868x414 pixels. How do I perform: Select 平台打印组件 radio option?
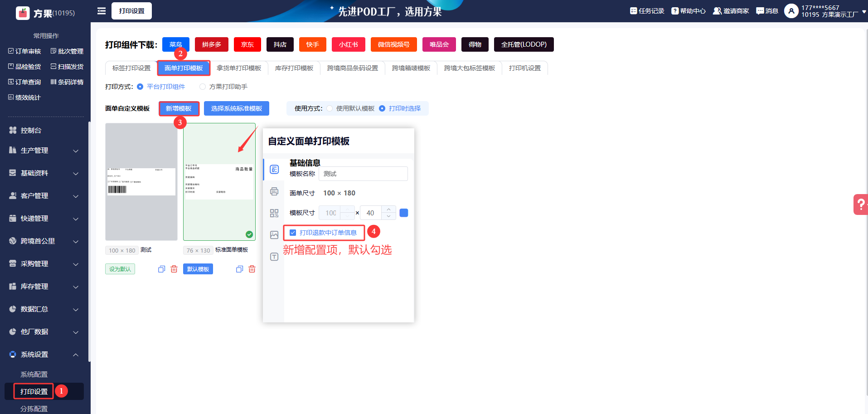click(140, 87)
